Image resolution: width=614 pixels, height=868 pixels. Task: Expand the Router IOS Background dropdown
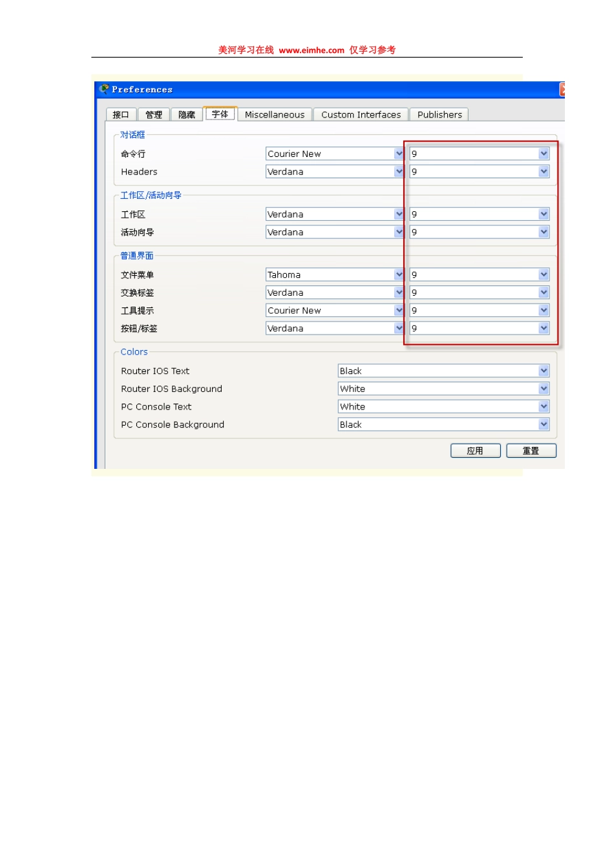544,388
